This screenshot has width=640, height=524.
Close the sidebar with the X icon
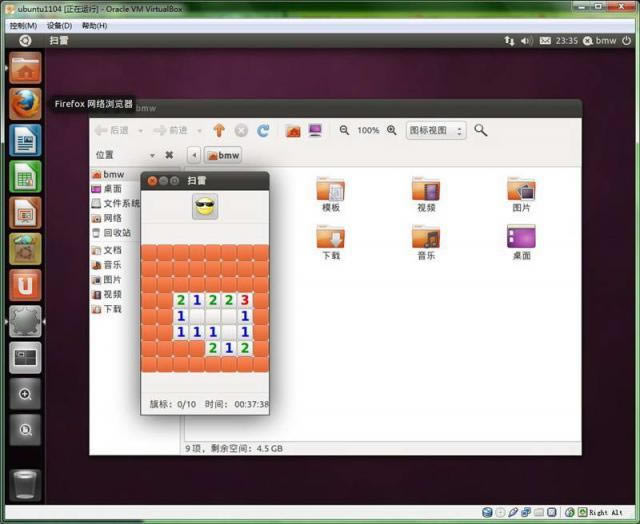169,155
